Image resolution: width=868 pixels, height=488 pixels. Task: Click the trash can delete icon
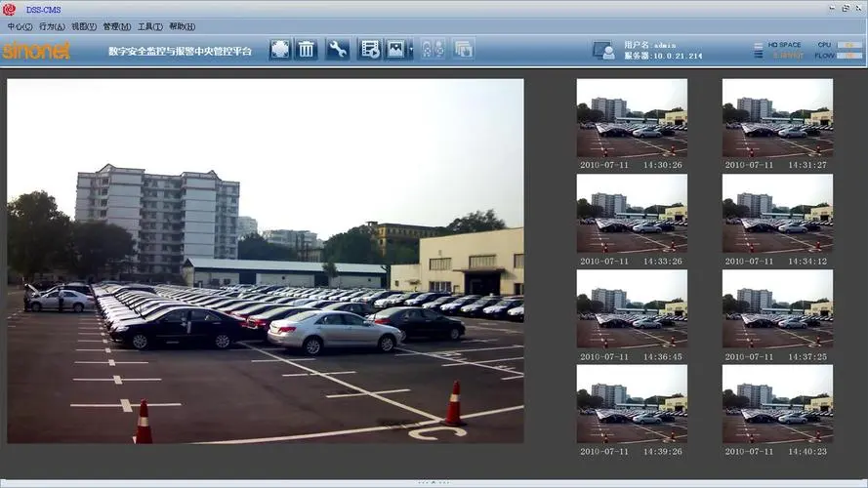pyautogui.click(x=307, y=49)
